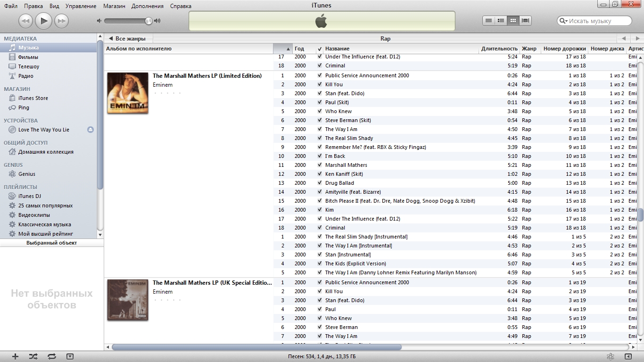The width and height of the screenshot is (644, 362).
Task: Go back to Все жанры
Action: pyautogui.click(x=127, y=39)
